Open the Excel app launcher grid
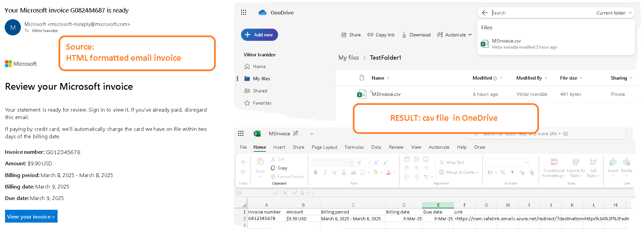Viewport: 644px width, 229px height. [x=241, y=134]
